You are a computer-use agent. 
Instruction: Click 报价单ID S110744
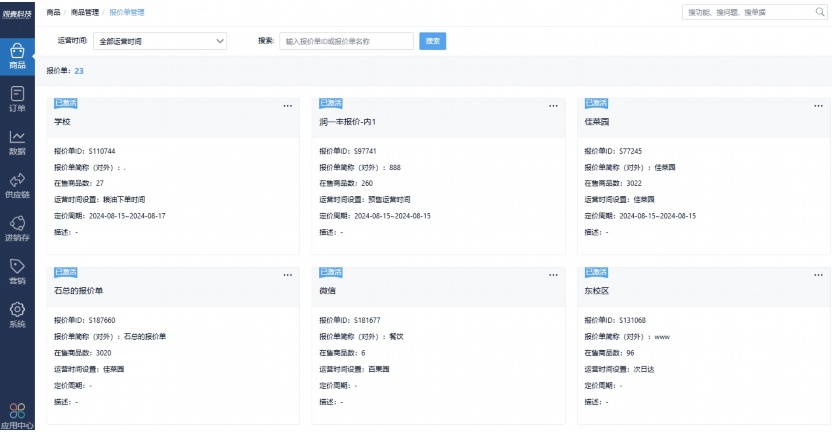(102, 151)
